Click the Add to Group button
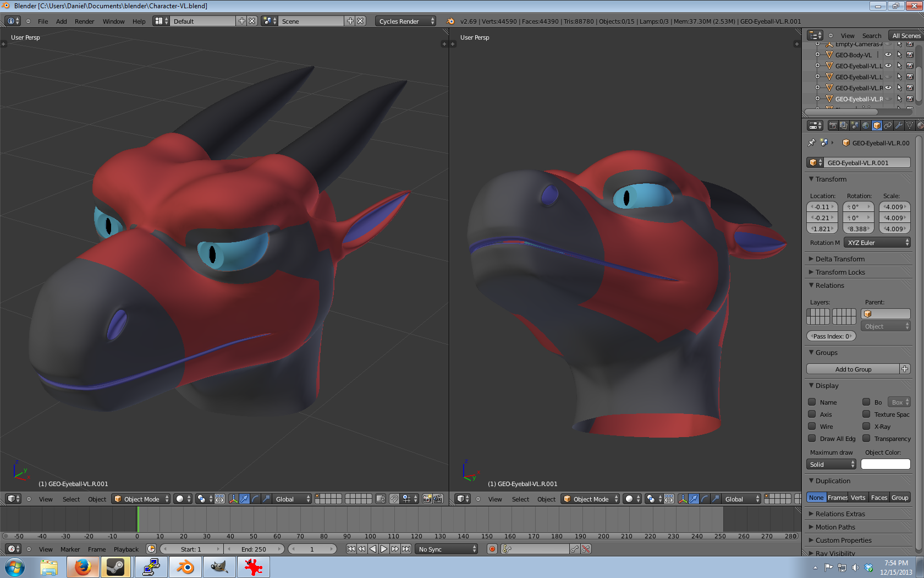Screen dimensions: 924x578 click(x=853, y=369)
